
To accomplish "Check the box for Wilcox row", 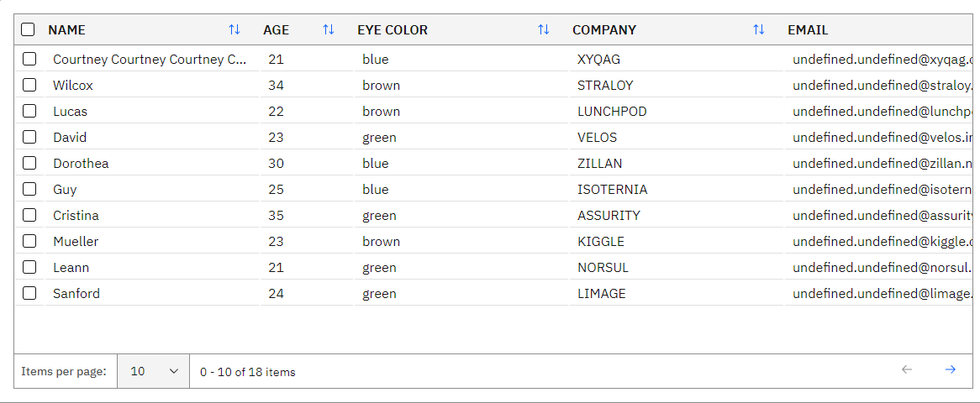I will 29,85.
